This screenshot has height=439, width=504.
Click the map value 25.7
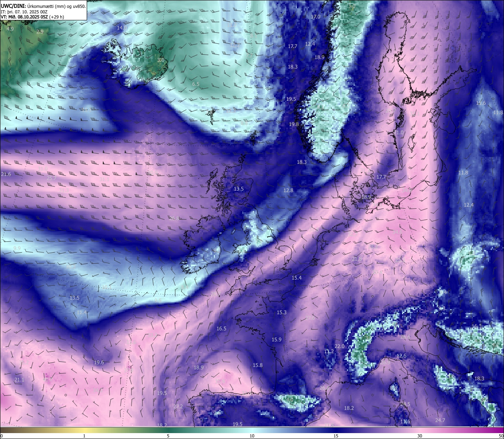point(52,178)
